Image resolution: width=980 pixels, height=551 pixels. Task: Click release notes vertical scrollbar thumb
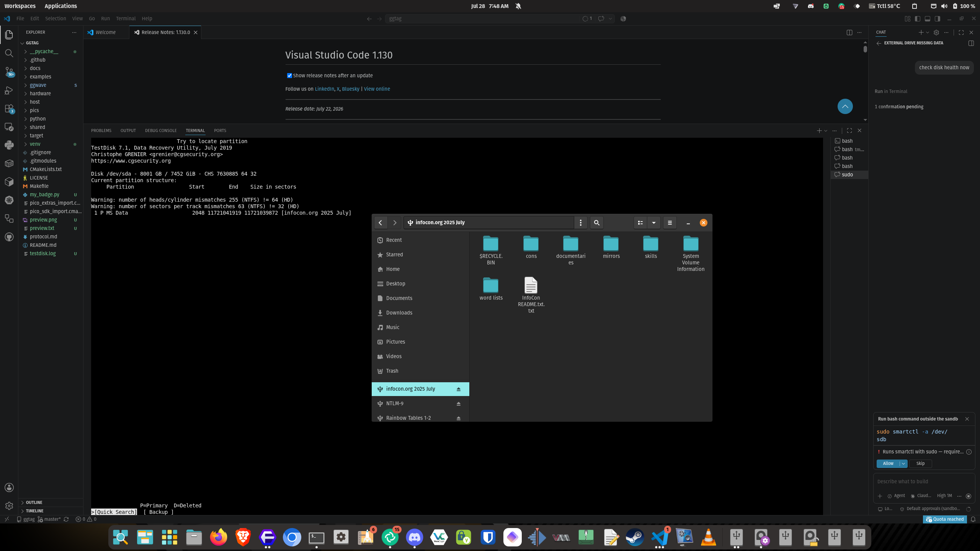coord(865,49)
